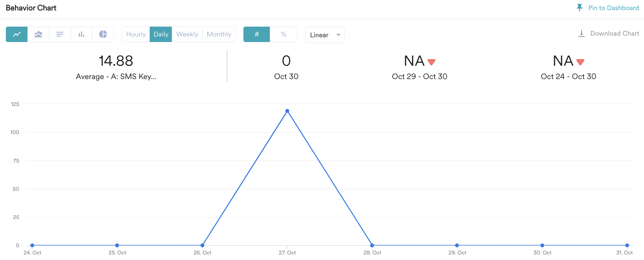
Task: Click the pin icon beside Pin to Dashboard
Action: [579, 8]
